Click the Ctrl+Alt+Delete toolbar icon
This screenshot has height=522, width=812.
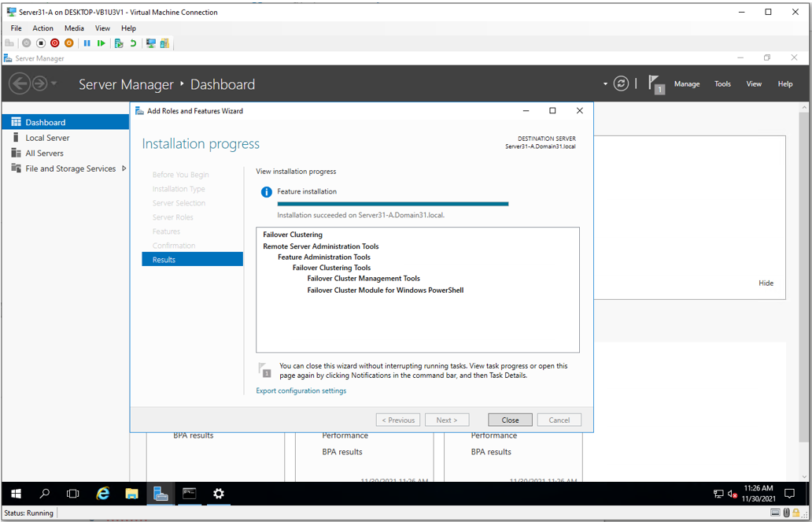click(x=9, y=43)
